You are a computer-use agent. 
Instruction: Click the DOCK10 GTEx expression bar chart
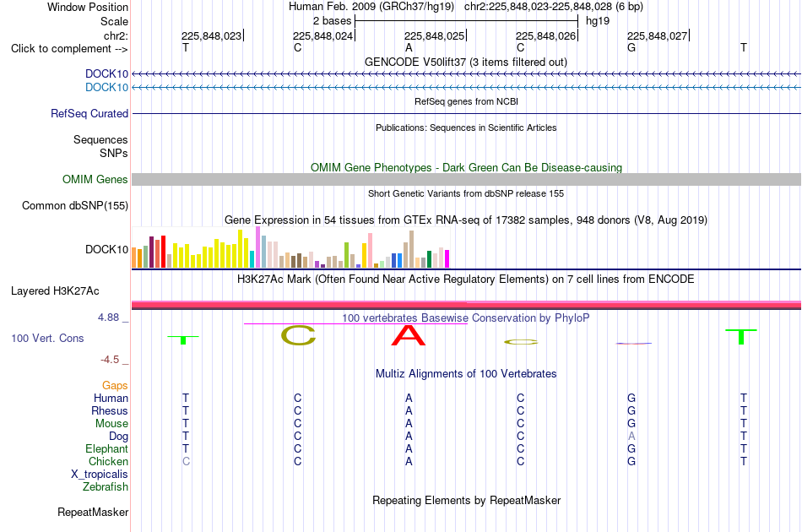click(x=290, y=247)
